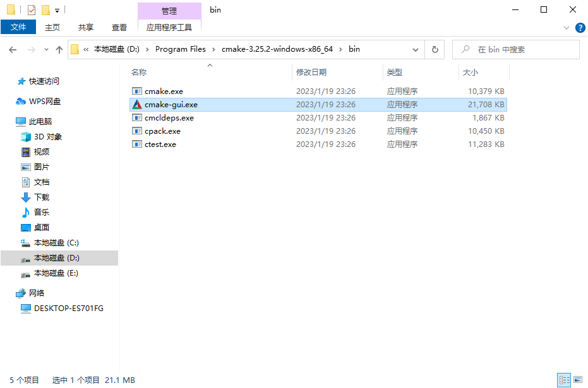Click the 11,283 KB size value
Screen dimensions: 588x388
tap(486, 144)
